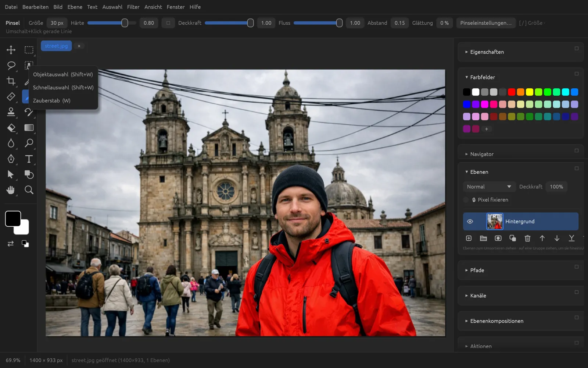Hide the Hintergrund layer visibility eye
Screen dimensions: 588x368
pos(470,222)
